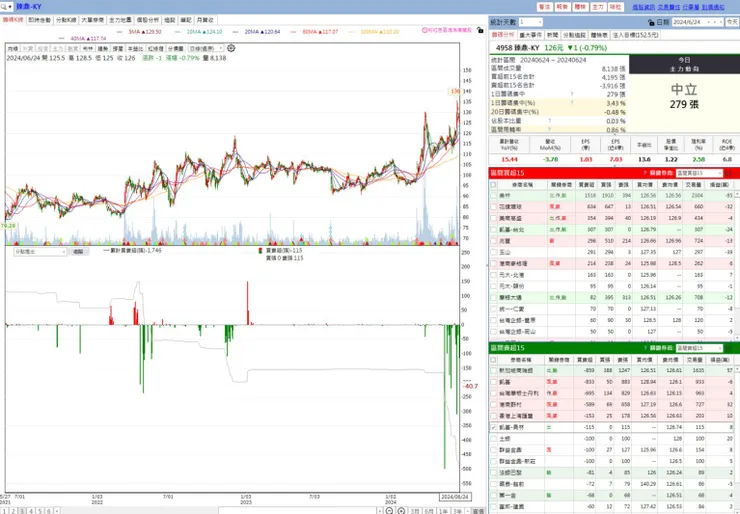Open the 個股資訊 link

pyautogui.click(x=644, y=7)
